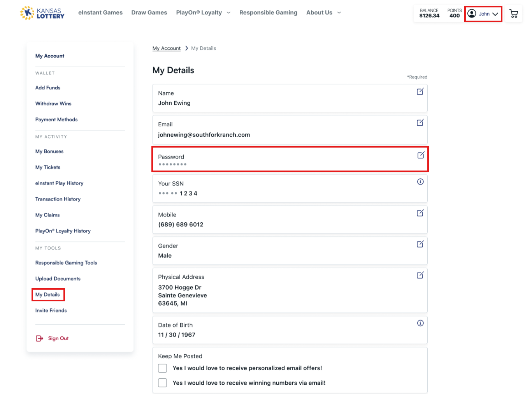Click the Points 400 display
Screen dimensions: 532x394
point(455,13)
